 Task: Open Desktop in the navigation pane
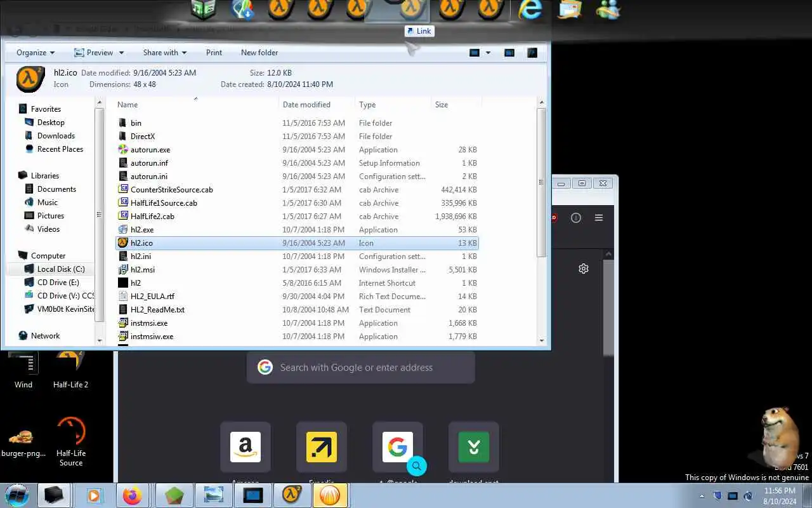click(51, 123)
